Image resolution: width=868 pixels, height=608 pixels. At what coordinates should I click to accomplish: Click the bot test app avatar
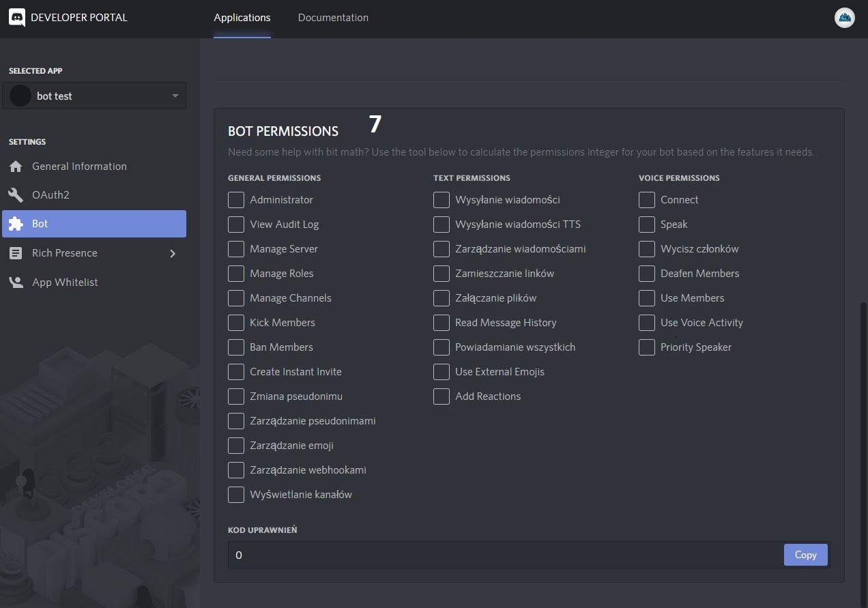(x=20, y=96)
